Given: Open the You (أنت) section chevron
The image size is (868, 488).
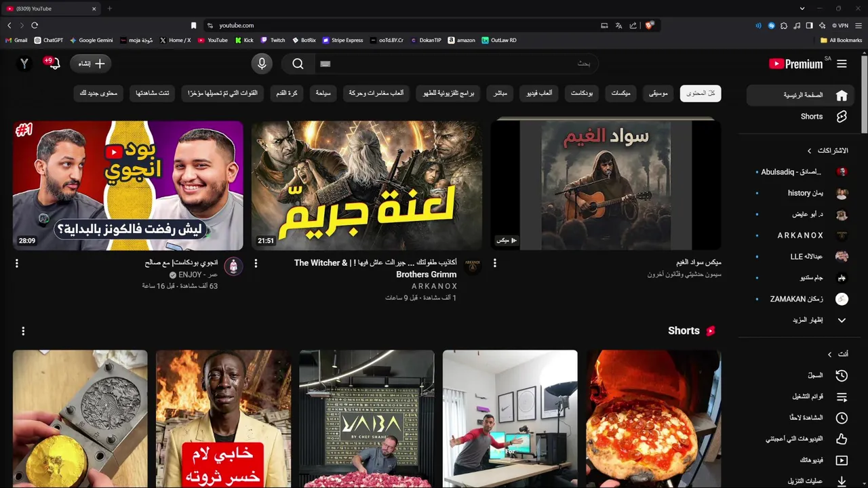Looking at the screenshot, I should (x=829, y=354).
